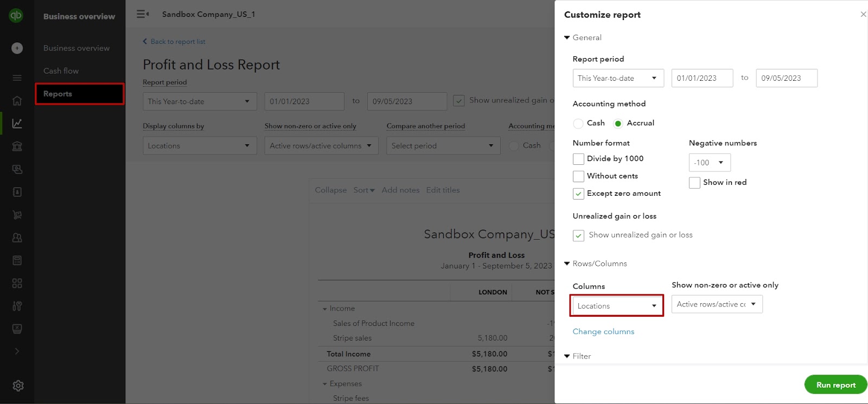Select the line chart icon in left rail
868x404 pixels.
tap(17, 124)
